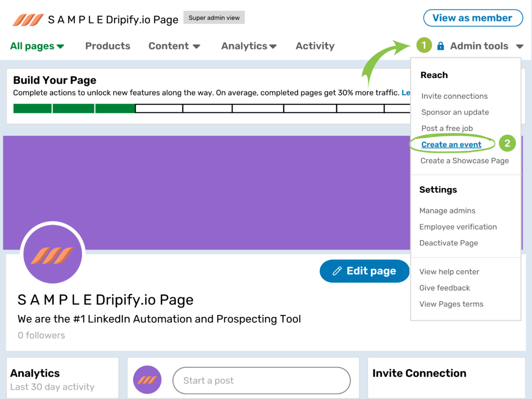
Task: Select Activity in the navigation bar
Action: click(315, 46)
